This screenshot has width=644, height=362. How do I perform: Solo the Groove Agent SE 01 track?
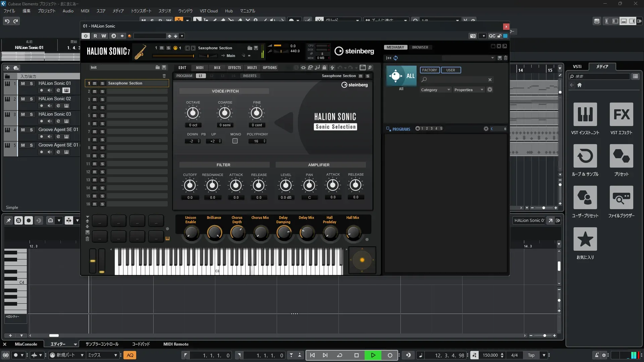pyautogui.click(x=31, y=130)
